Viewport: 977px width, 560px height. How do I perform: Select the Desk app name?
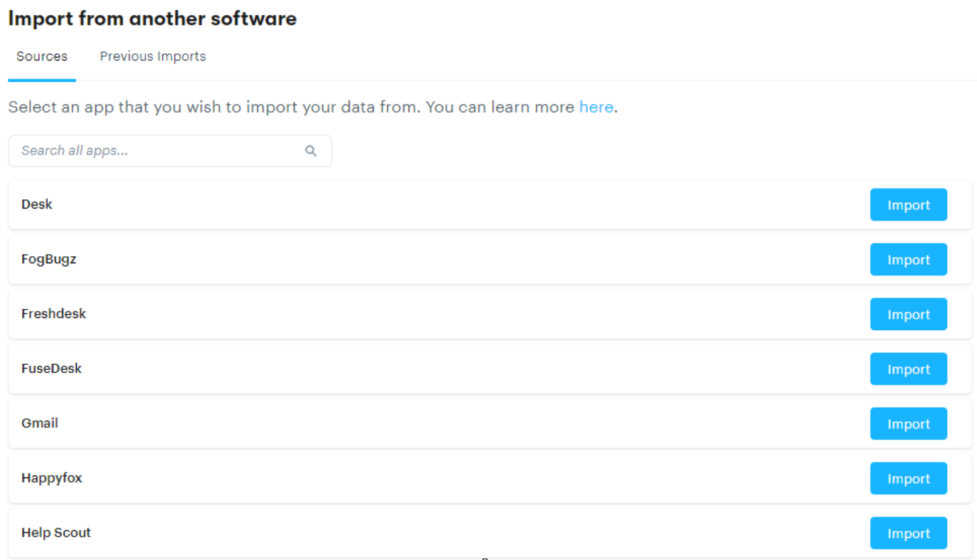[x=37, y=204]
